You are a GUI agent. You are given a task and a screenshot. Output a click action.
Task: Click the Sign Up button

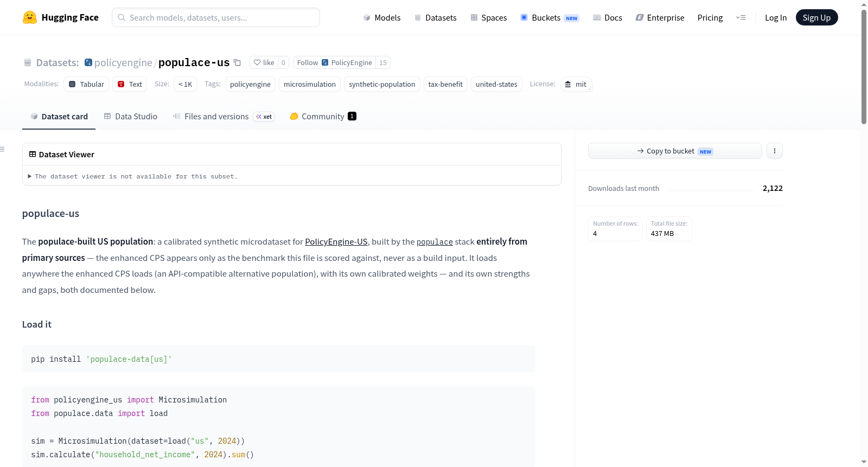click(816, 17)
